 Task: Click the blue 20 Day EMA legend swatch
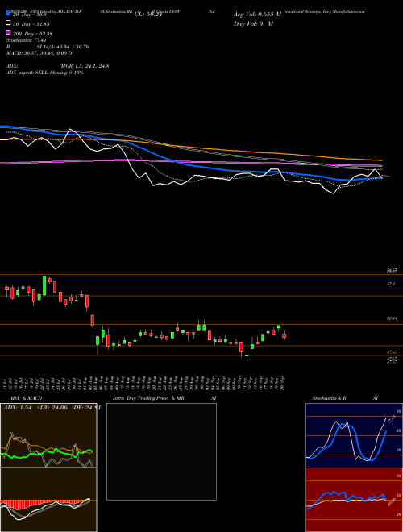8,14
